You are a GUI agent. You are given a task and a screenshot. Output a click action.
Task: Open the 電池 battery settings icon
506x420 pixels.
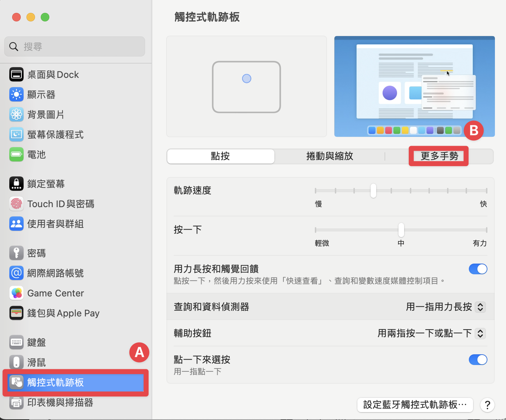pyautogui.click(x=16, y=154)
